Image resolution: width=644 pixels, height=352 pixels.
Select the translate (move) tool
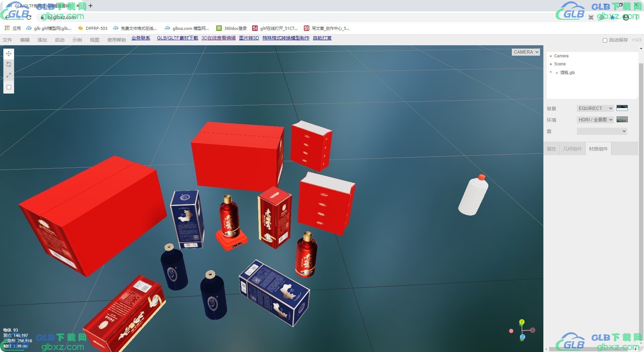point(9,54)
